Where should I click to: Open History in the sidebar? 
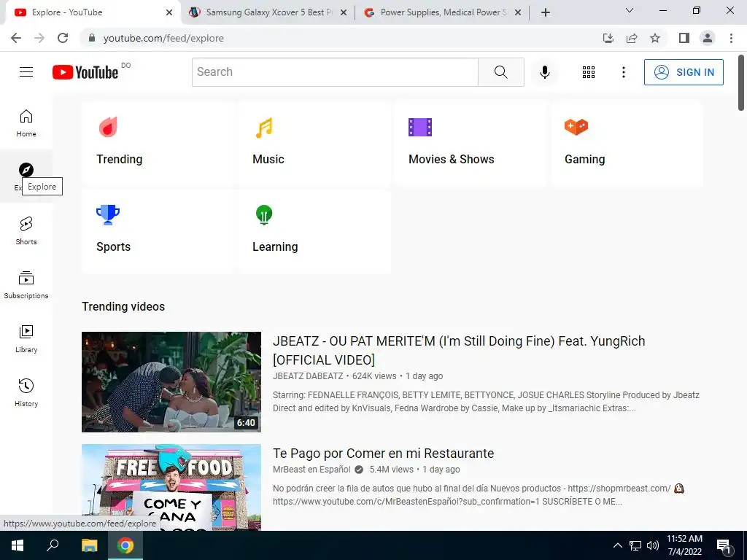pyautogui.click(x=26, y=392)
